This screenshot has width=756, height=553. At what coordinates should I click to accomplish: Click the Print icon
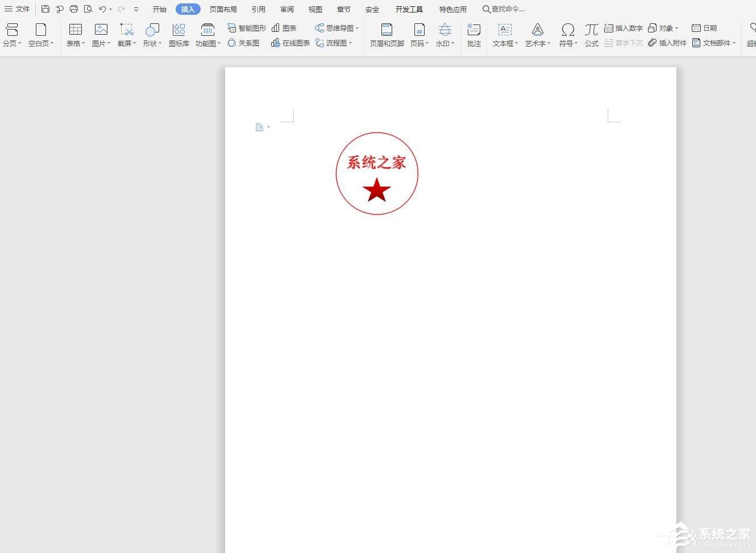74,9
